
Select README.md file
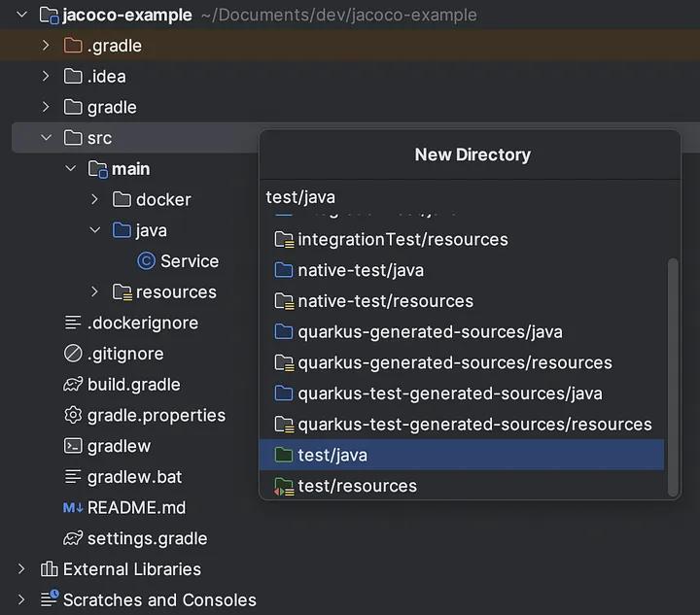tap(137, 507)
